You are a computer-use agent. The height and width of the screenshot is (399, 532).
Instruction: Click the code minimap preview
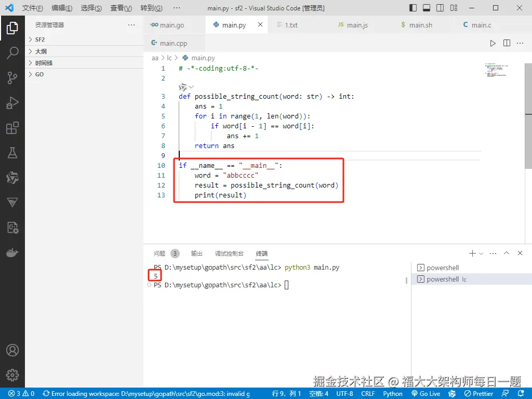click(x=496, y=70)
